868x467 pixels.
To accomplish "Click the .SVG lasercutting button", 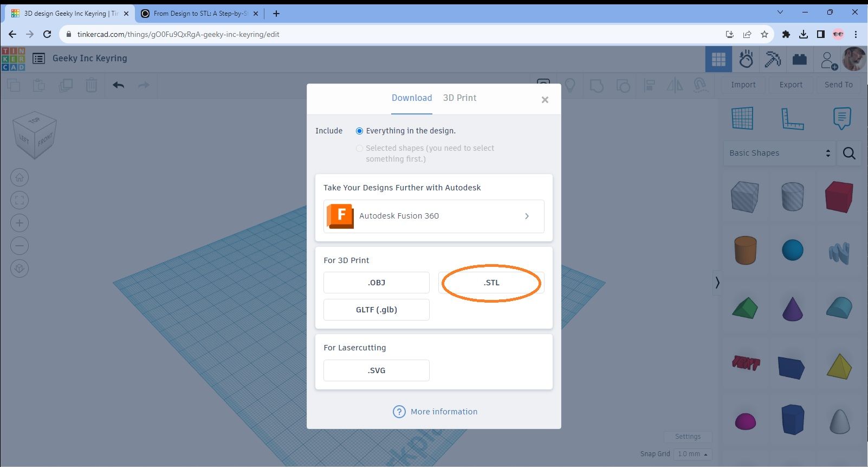I will [377, 370].
